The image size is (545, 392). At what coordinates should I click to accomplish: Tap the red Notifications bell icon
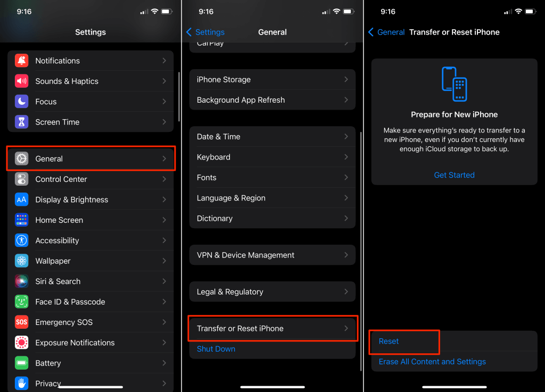click(21, 61)
